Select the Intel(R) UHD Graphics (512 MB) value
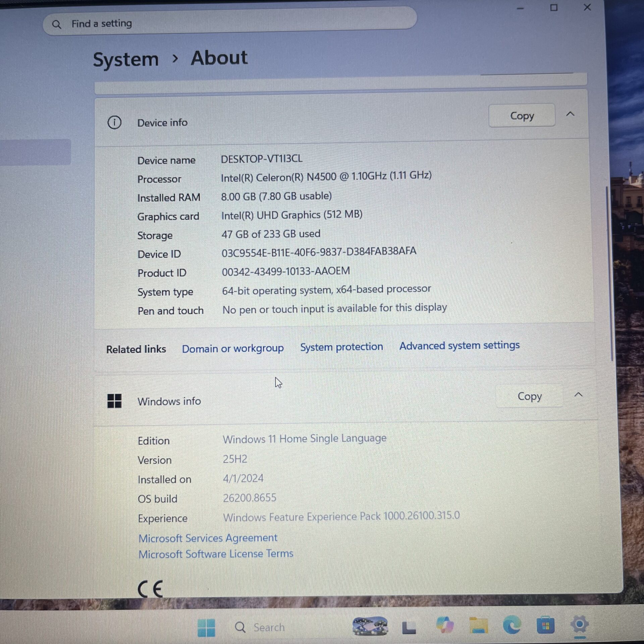Viewport: 644px width, 644px height. pyautogui.click(x=292, y=215)
